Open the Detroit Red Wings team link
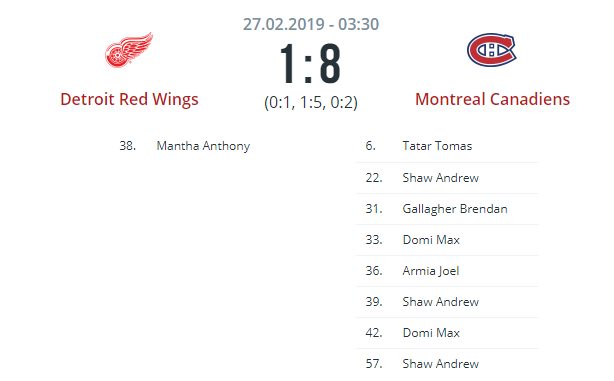Image resolution: width=614 pixels, height=381 pixels. point(129,99)
